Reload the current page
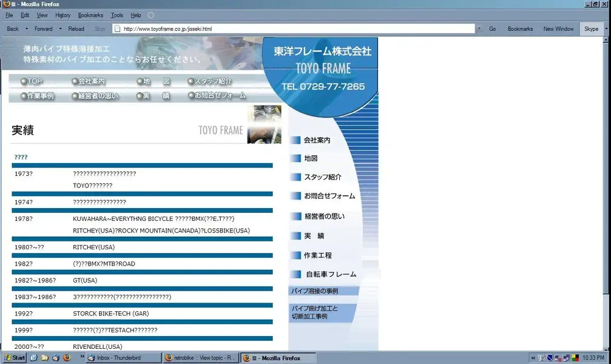This screenshot has height=364, width=611. (x=76, y=29)
